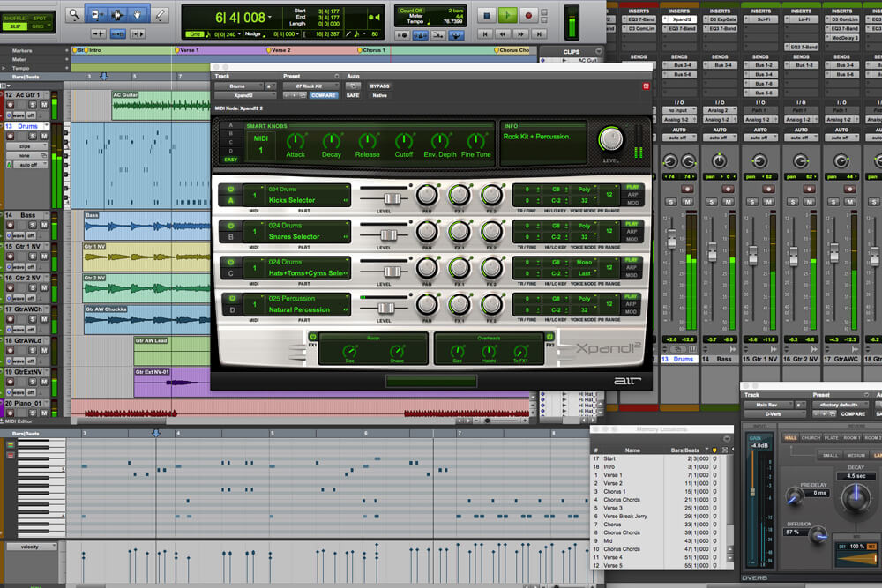Go to end in the transport
882x588 pixels.
[x=539, y=35]
